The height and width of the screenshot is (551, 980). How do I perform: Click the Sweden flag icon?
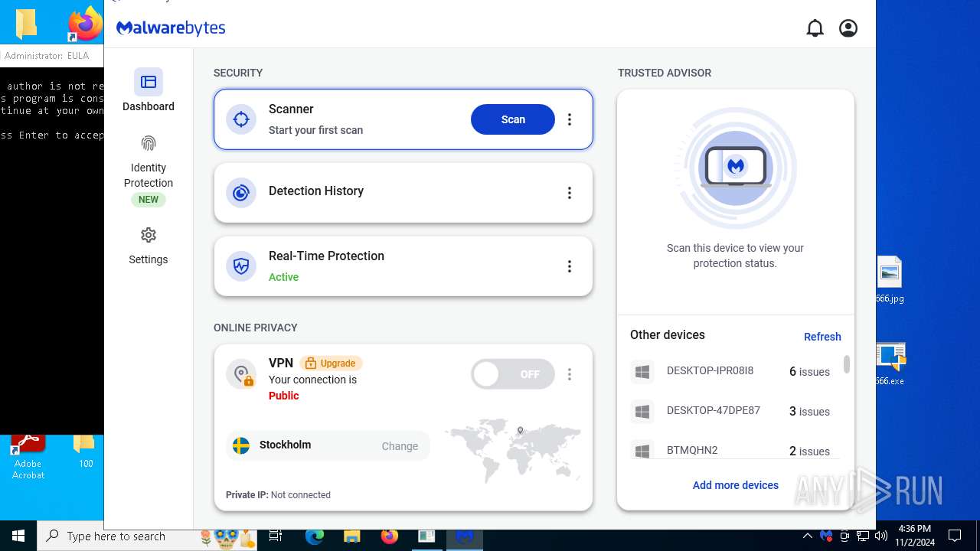[x=241, y=445]
